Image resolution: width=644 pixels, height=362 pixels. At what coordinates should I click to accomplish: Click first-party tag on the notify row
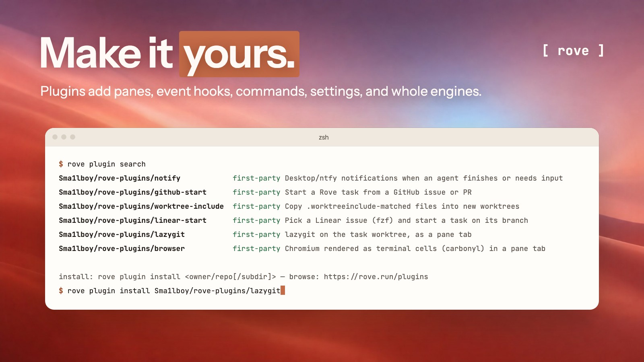tap(256, 178)
